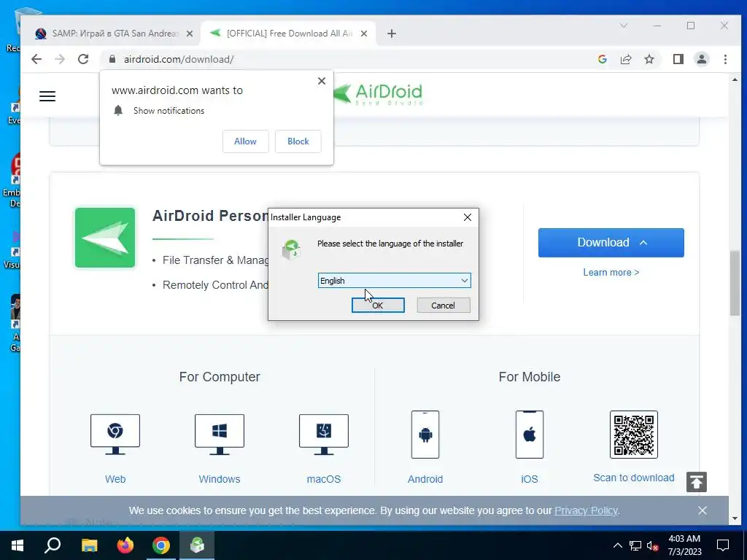Image resolution: width=747 pixels, height=560 pixels.
Task: Open the network tray icon
Action: [635, 545]
